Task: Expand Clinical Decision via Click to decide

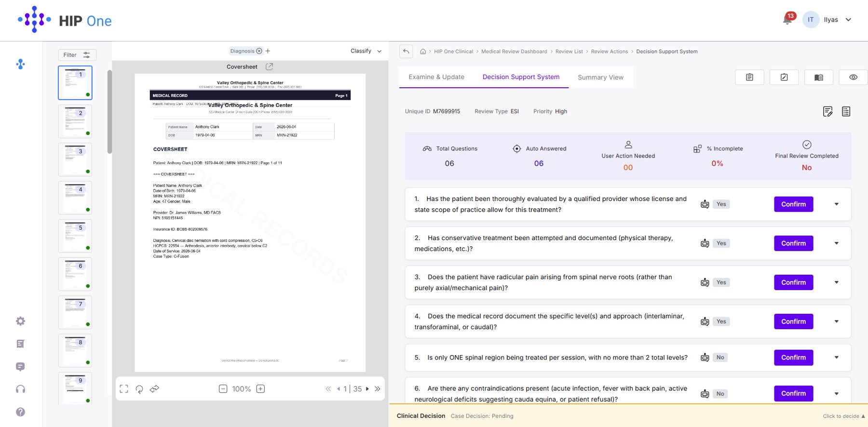Action: tap(844, 416)
